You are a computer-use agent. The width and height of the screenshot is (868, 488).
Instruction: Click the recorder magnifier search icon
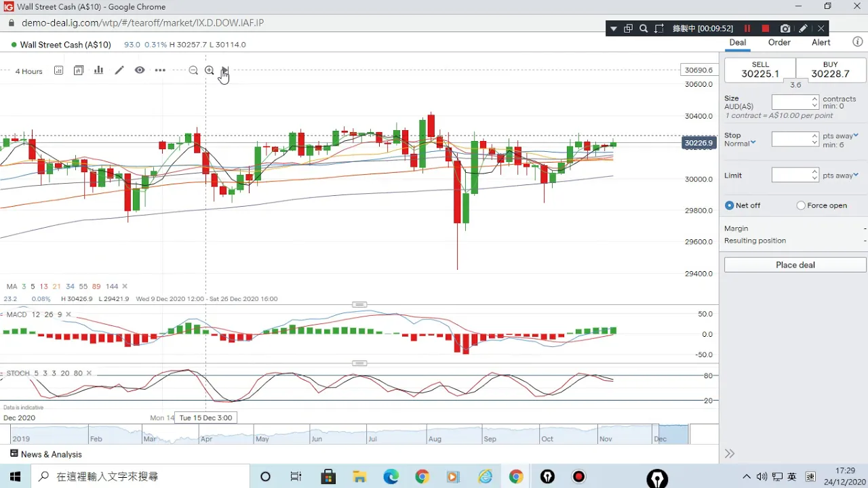click(x=644, y=28)
